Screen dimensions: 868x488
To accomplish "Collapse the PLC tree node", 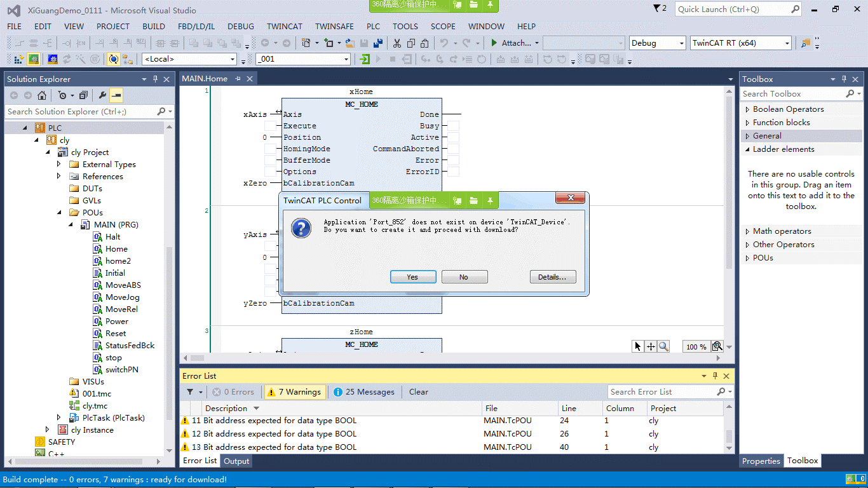I will 25,128.
